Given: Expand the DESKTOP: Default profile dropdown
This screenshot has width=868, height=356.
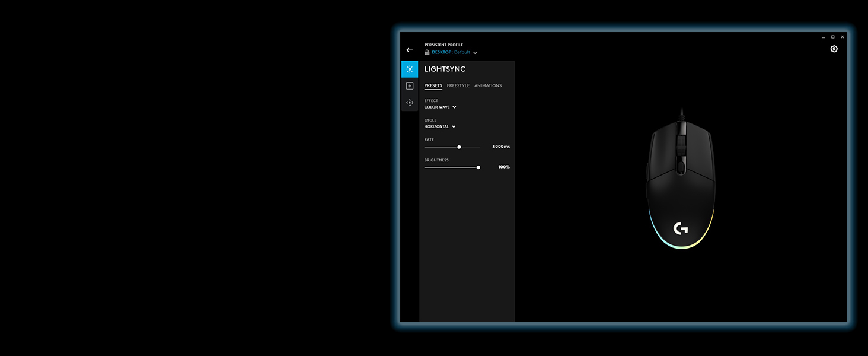Looking at the screenshot, I should coord(453,52).
